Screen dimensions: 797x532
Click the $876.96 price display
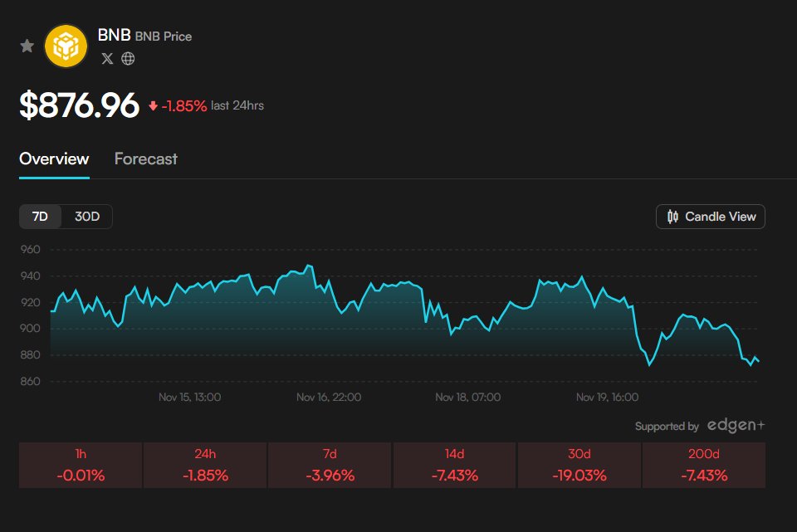pos(81,105)
